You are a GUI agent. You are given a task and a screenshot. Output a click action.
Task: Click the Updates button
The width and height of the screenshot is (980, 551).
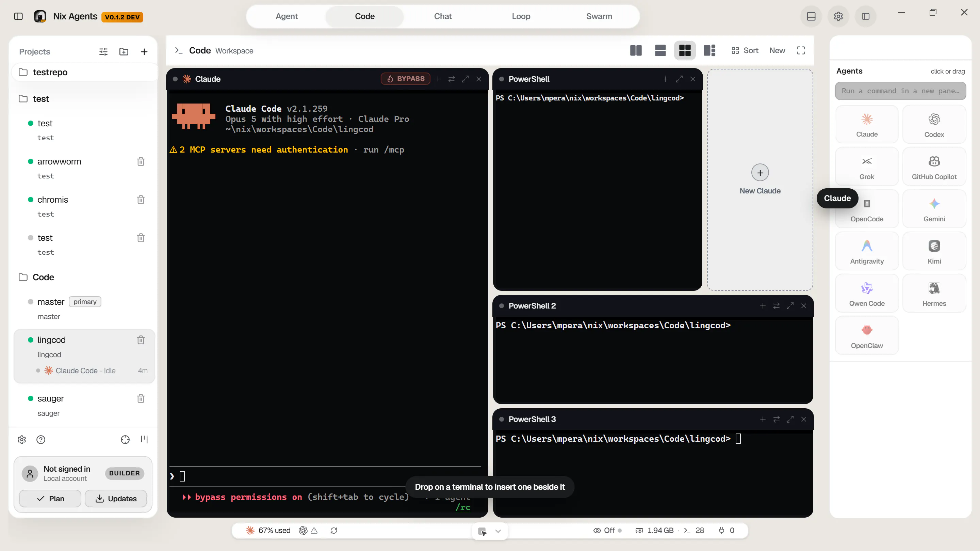pos(116,499)
